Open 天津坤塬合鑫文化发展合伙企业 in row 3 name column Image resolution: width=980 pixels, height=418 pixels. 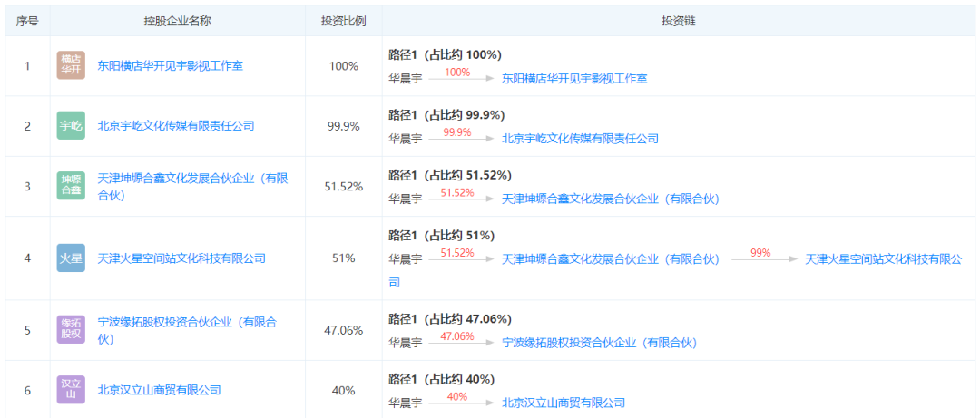pyautogui.click(x=192, y=186)
